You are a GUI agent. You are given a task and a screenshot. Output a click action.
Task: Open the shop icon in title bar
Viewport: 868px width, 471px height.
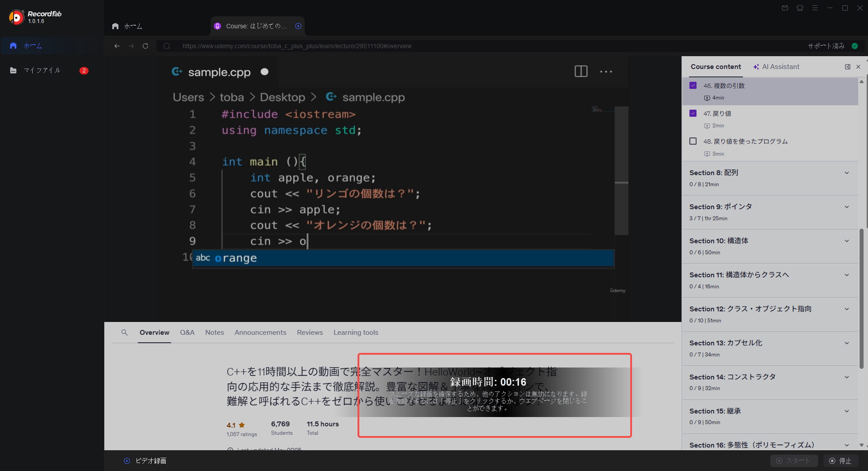(x=800, y=8)
